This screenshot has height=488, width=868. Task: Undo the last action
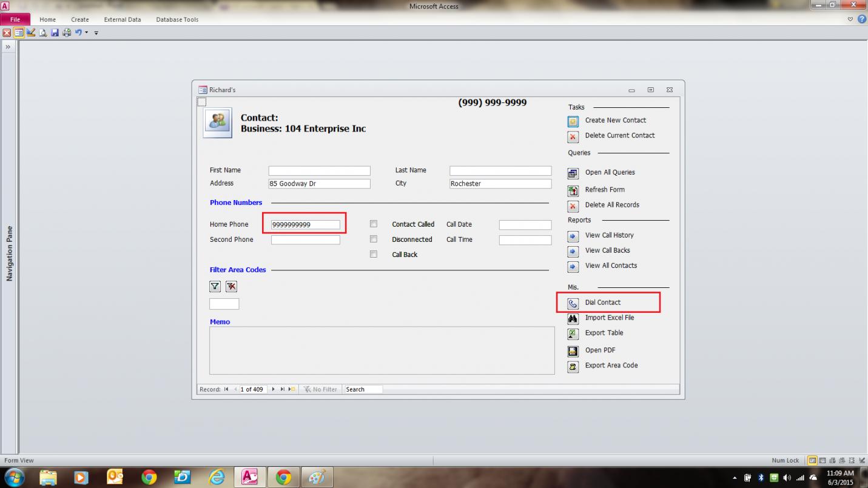[78, 32]
